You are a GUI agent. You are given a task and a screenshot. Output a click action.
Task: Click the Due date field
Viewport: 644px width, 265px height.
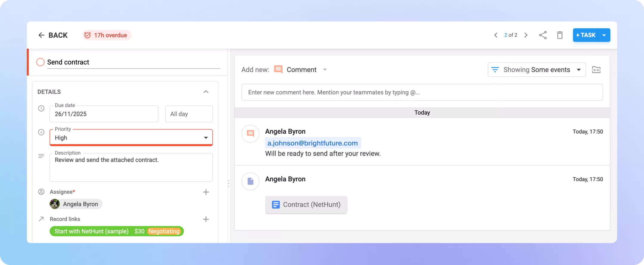pyautogui.click(x=104, y=114)
